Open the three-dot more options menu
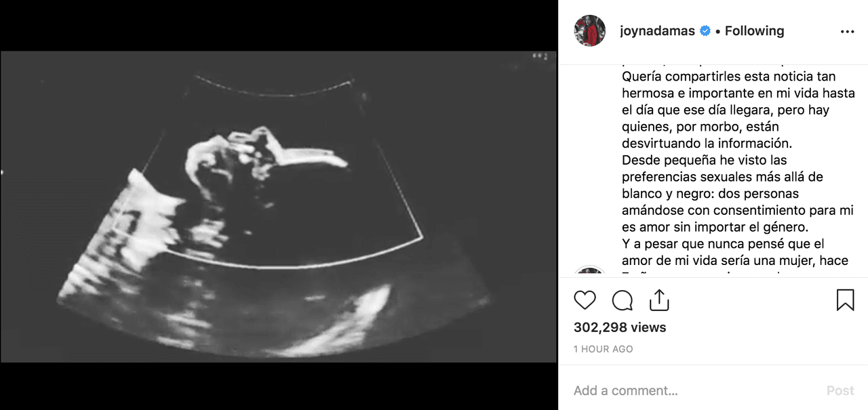 pyautogui.click(x=847, y=31)
